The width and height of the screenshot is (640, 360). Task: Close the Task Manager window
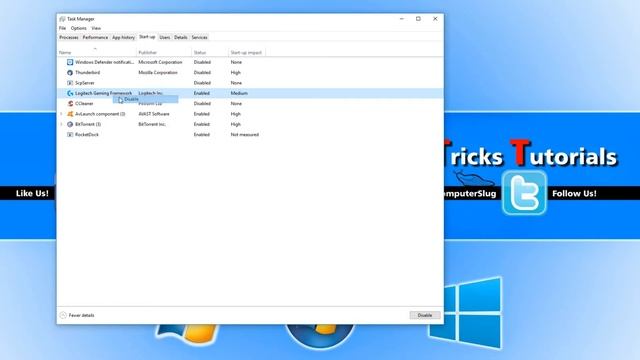point(435,19)
